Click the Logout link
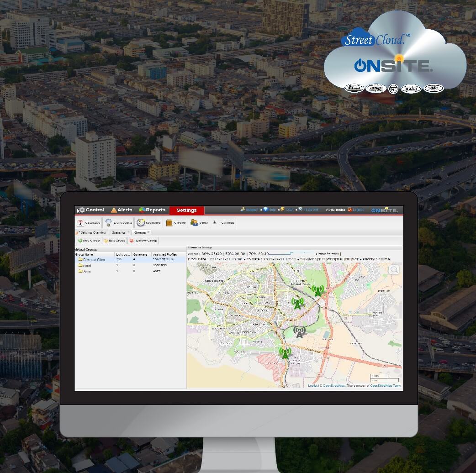The height and width of the screenshot is (473, 476). tap(356, 210)
